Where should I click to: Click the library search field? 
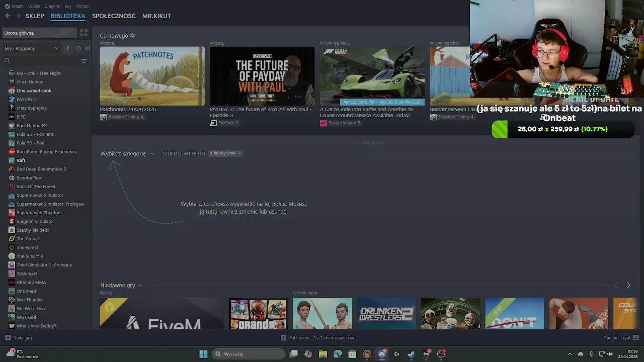44,61
